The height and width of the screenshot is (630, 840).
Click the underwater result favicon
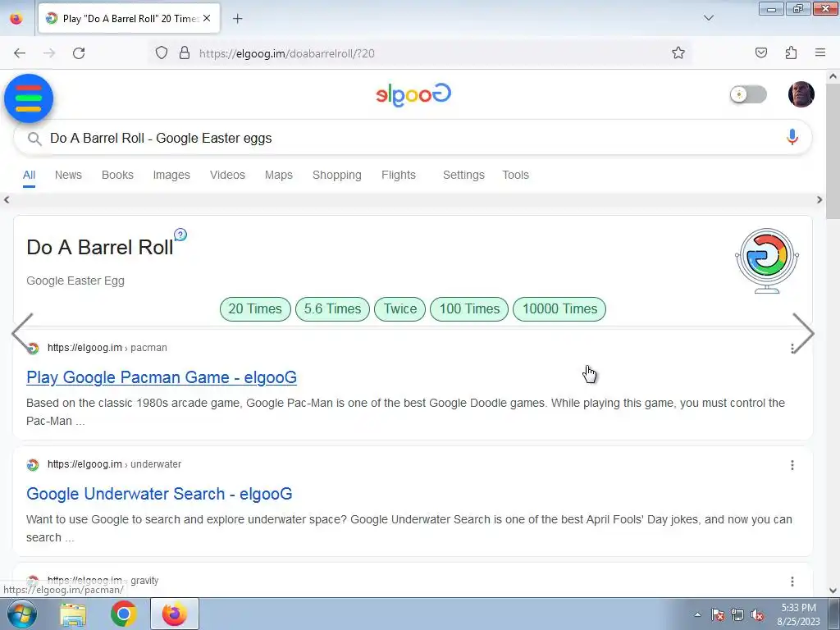33,464
